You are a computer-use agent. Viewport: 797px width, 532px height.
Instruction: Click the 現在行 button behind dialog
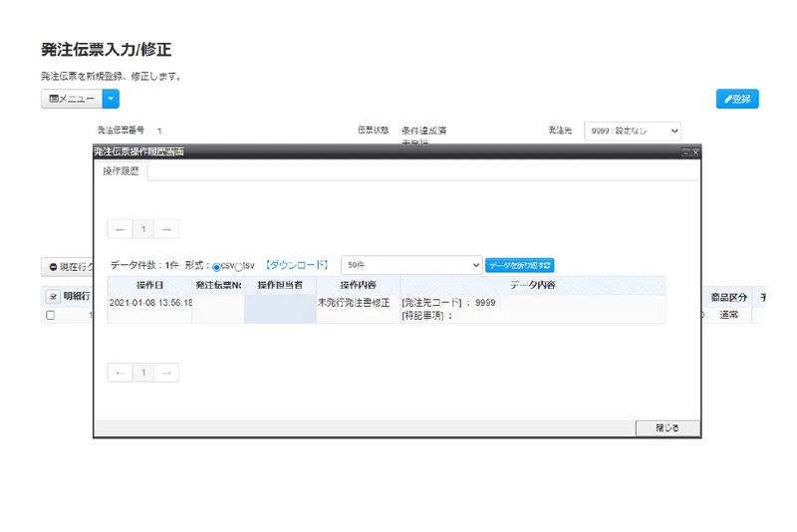click(x=69, y=267)
